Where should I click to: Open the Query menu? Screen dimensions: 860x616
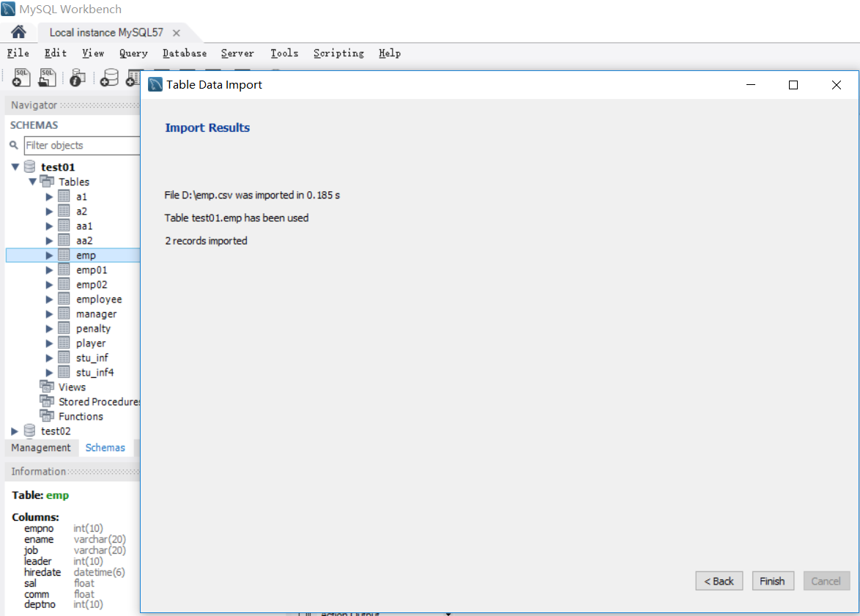pyautogui.click(x=133, y=53)
